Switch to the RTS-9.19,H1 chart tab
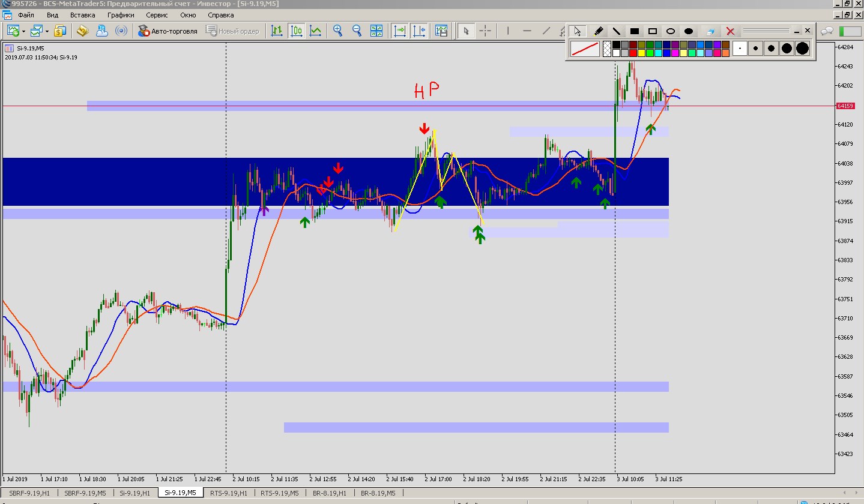The height and width of the screenshot is (504, 864). 228,493
